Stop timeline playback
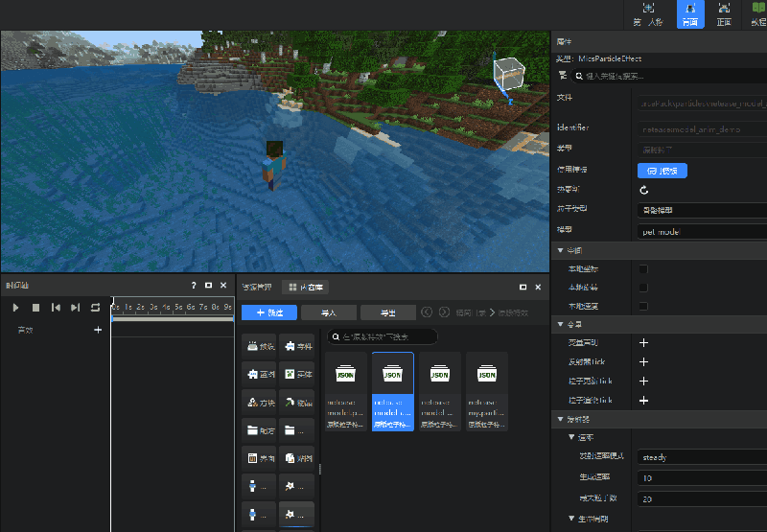The width and height of the screenshot is (767, 532). (35, 307)
